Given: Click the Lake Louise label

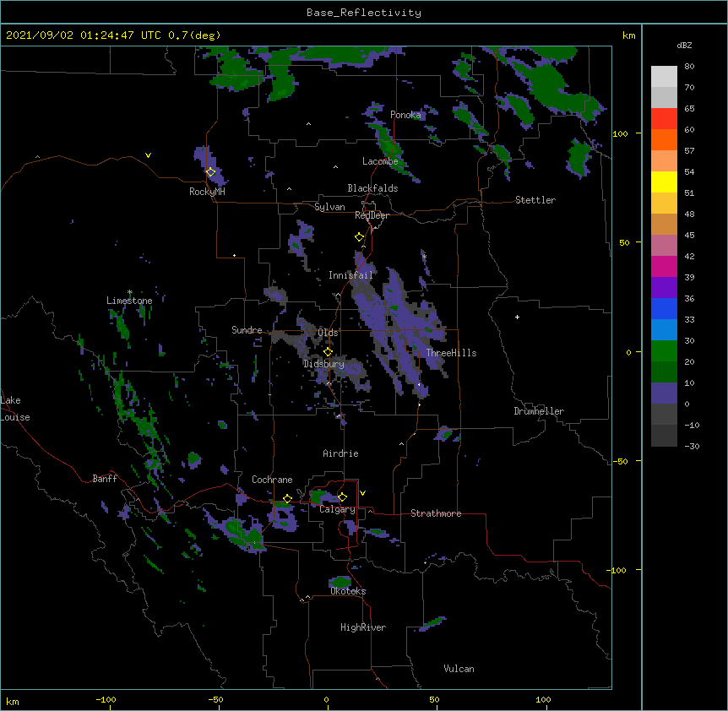Looking at the screenshot, I should 15,409.
